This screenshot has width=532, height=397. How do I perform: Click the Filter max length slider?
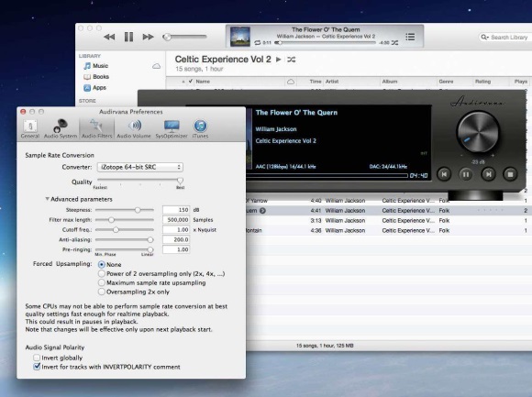click(x=125, y=220)
